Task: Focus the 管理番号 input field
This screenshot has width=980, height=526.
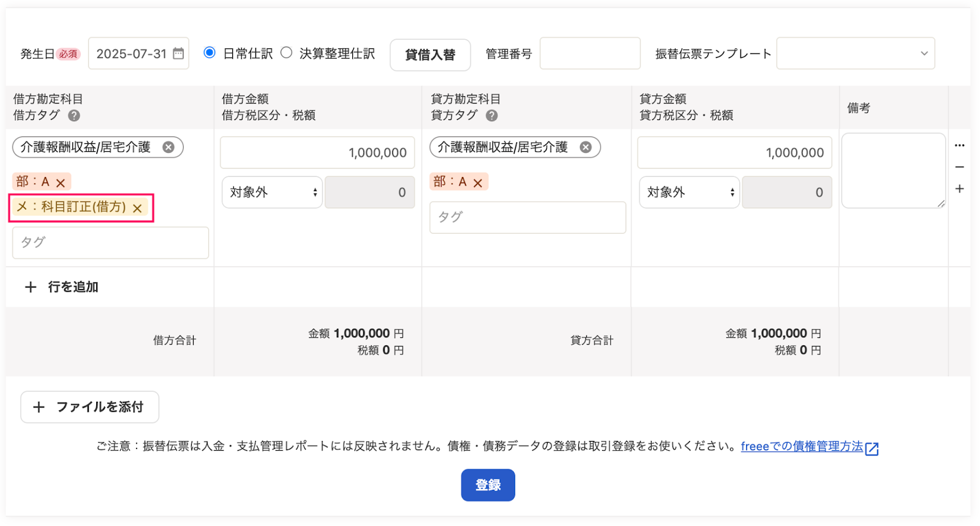Action: click(x=590, y=53)
